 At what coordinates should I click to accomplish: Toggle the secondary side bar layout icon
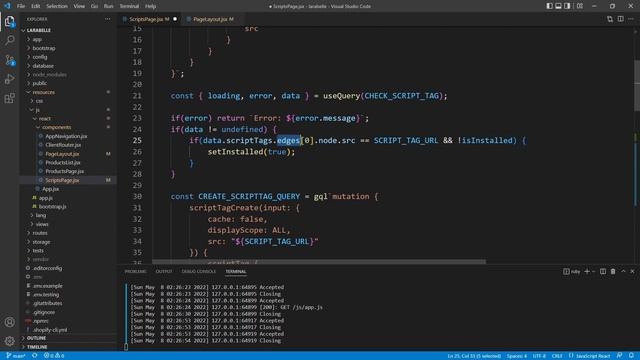pyautogui.click(x=567, y=6)
